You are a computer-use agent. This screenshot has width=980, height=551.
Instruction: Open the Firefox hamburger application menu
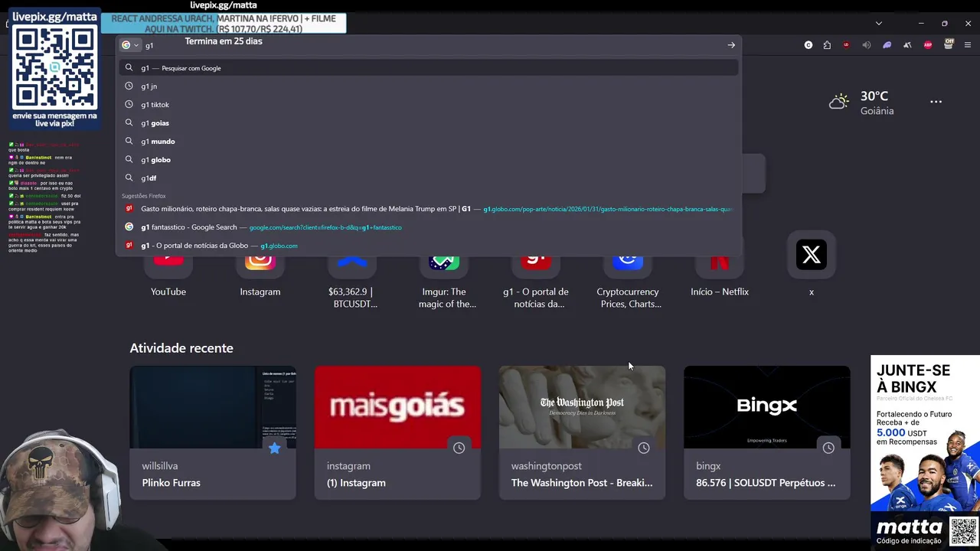tap(967, 45)
